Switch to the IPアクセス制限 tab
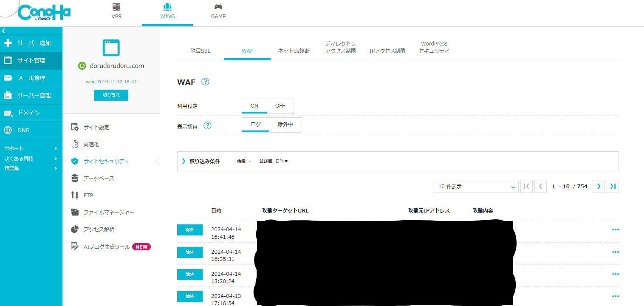Screen dimensions: 644x306 coord(387,51)
